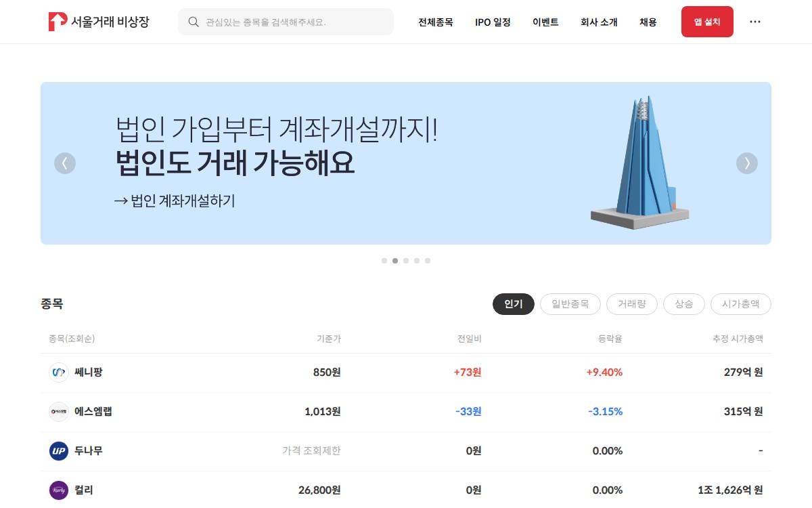
Task: Open the three-dots more menu
Action: point(755,22)
